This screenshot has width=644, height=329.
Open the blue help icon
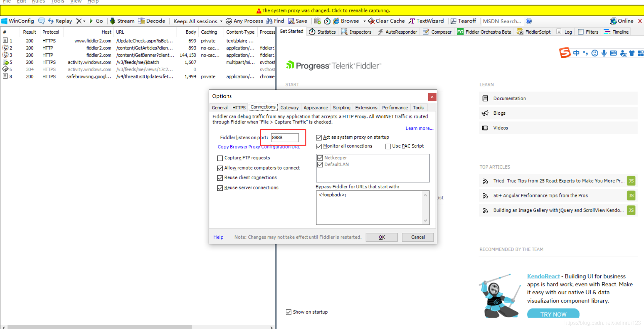529,21
